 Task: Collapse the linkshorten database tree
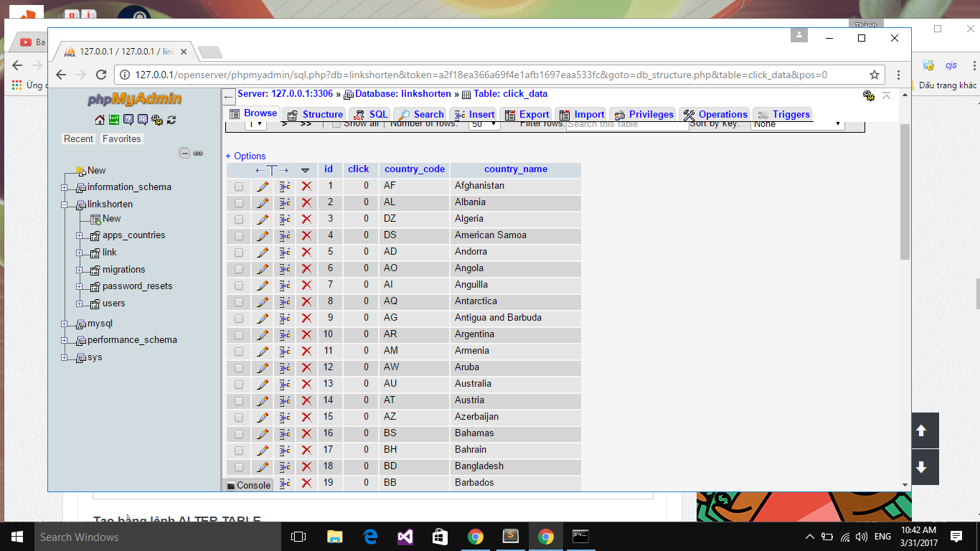tap(65, 204)
